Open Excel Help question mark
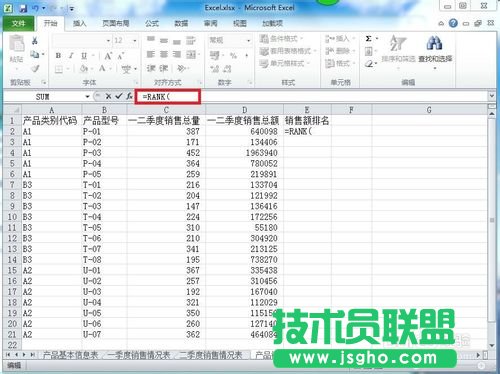 (x=453, y=23)
